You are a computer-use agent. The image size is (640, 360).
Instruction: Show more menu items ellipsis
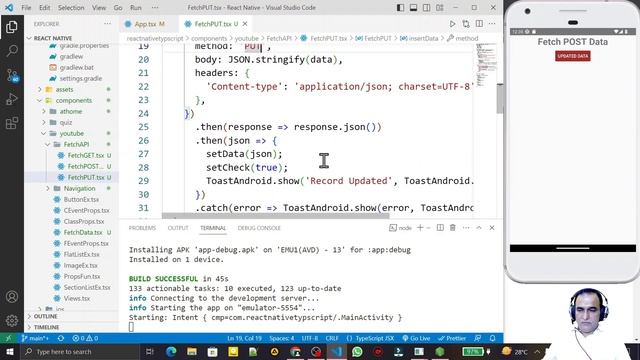pos(155,7)
